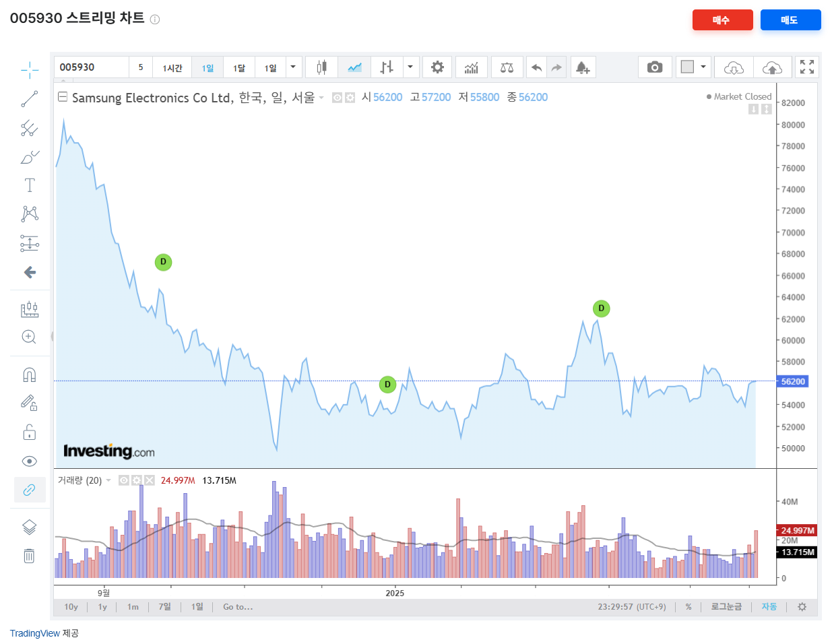Remove drawings with the trash icon

coord(29,556)
